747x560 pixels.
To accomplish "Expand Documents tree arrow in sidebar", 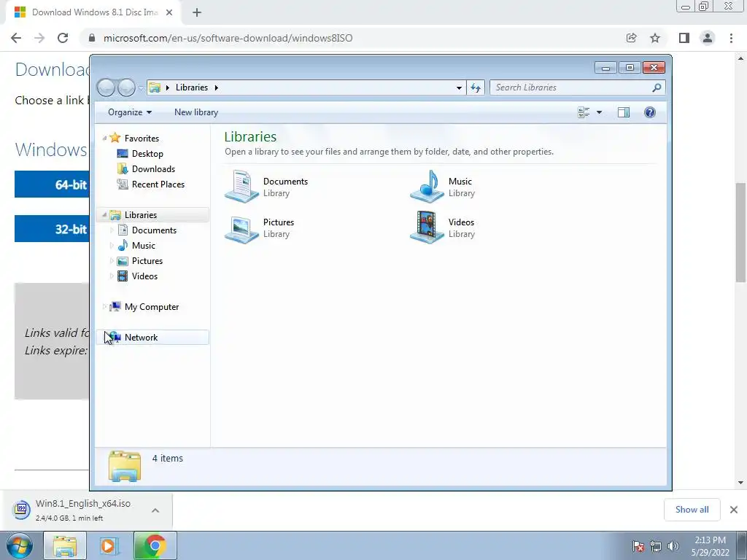I will [112, 230].
